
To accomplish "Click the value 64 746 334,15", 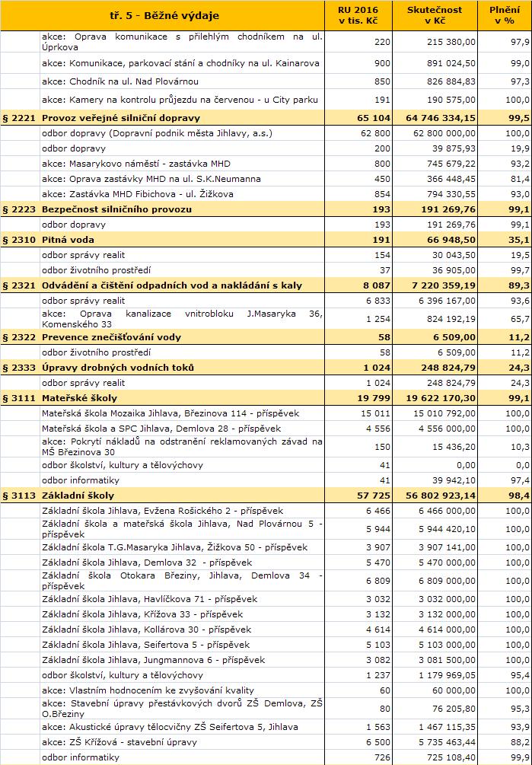I will [x=441, y=118].
